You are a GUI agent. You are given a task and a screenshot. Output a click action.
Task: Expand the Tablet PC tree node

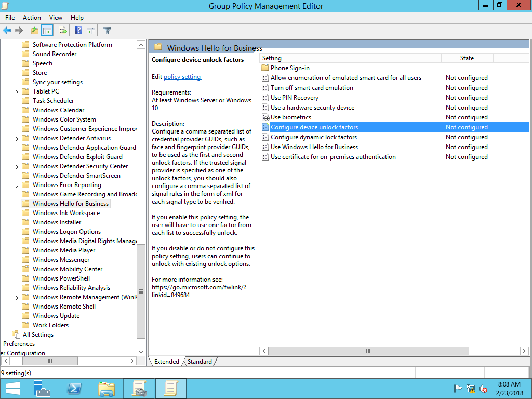pyautogui.click(x=17, y=92)
